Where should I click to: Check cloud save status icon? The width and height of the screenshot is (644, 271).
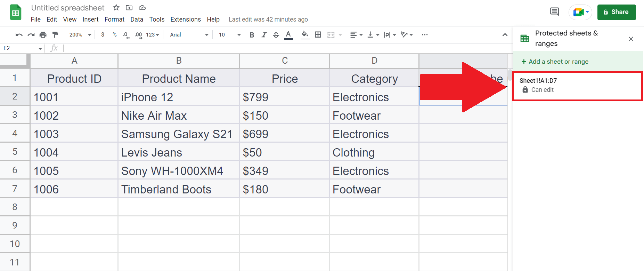(142, 8)
